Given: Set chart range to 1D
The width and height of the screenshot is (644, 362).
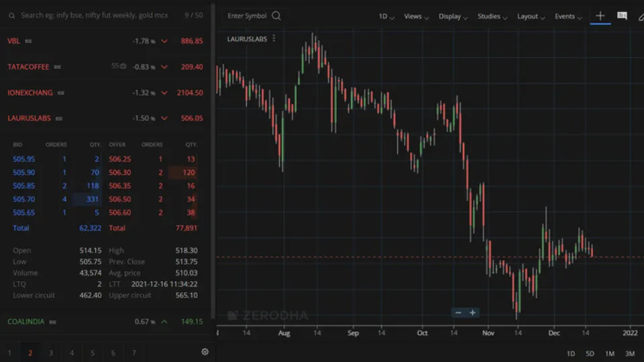Looking at the screenshot, I should pos(571,353).
